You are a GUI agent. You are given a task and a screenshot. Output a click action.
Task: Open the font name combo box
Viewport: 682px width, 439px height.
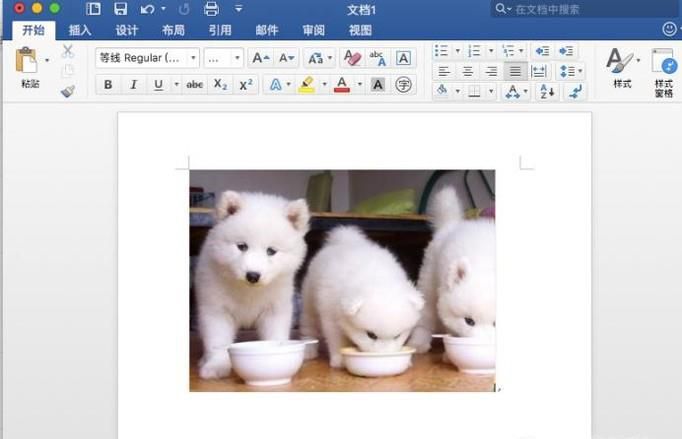pyautogui.click(x=147, y=58)
